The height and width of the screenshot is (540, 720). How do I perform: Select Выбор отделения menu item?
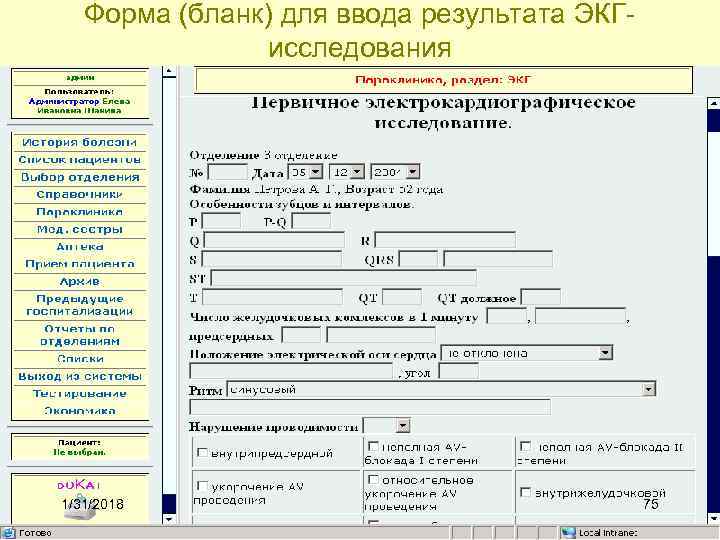click(x=79, y=177)
